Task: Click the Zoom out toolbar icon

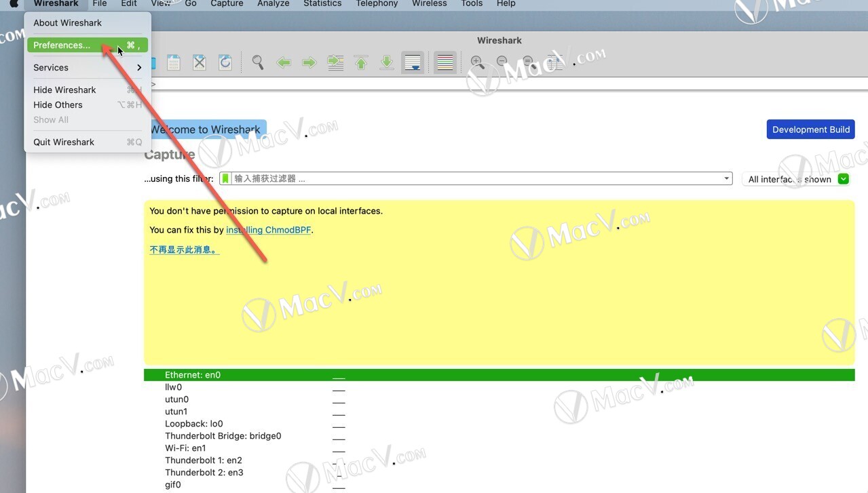Action: coord(502,63)
